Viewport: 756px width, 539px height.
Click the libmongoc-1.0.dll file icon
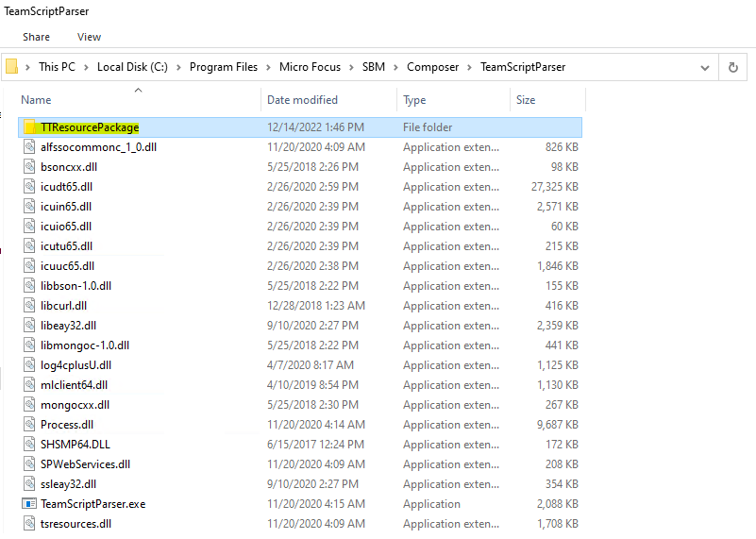click(29, 345)
